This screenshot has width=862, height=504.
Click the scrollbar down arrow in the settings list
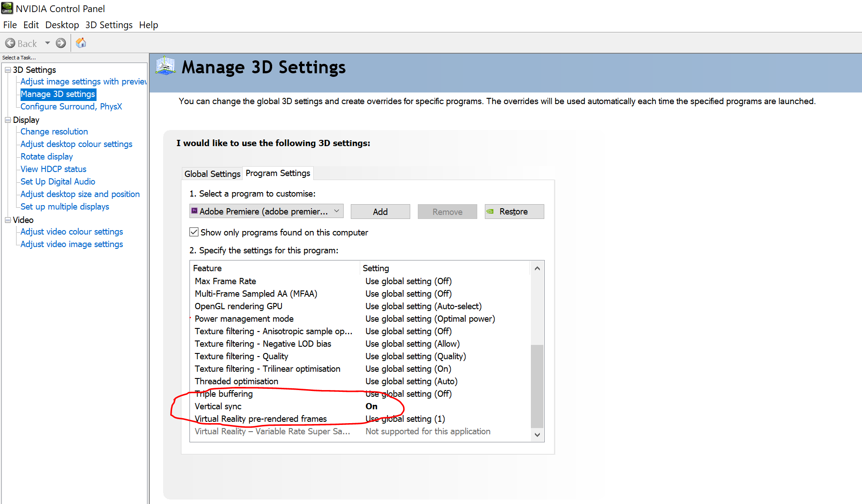coord(537,435)
